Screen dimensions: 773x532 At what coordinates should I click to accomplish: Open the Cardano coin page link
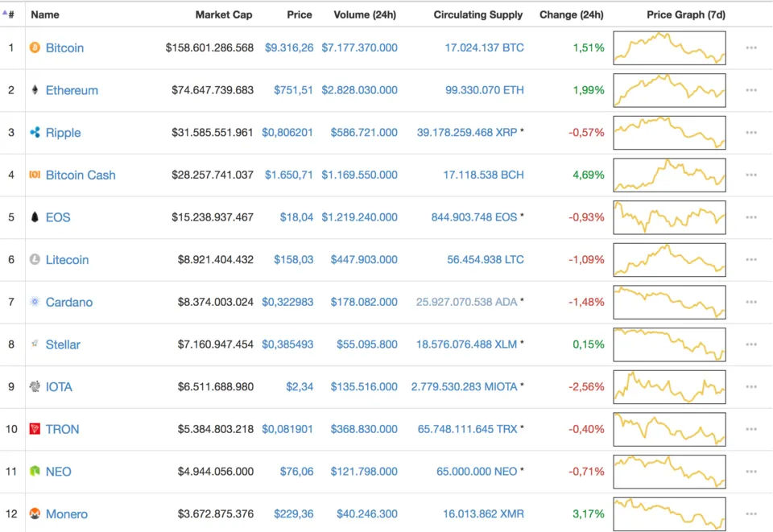click(x=69, y=302)
